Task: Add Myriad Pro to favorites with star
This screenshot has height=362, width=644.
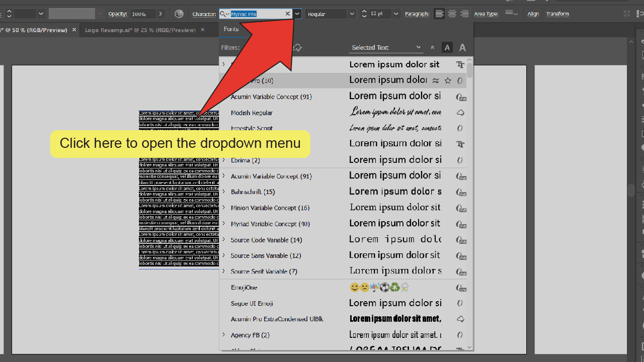Action: tap(448, 80)
